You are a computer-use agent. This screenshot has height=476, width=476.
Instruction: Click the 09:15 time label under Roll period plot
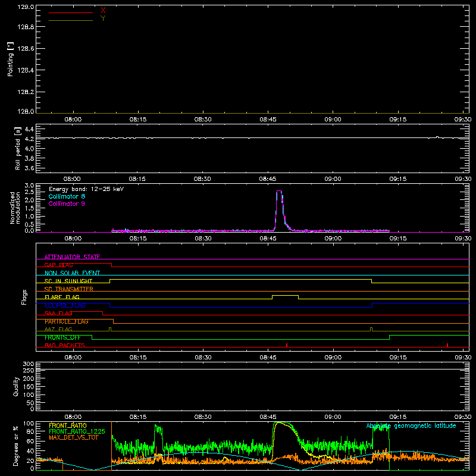click(x=397, y=179)
